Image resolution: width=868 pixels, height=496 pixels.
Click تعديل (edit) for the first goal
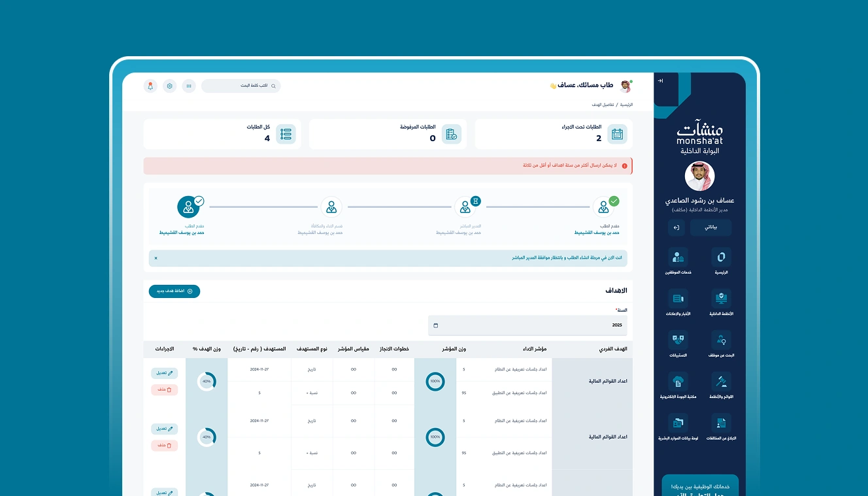(165, 373)
